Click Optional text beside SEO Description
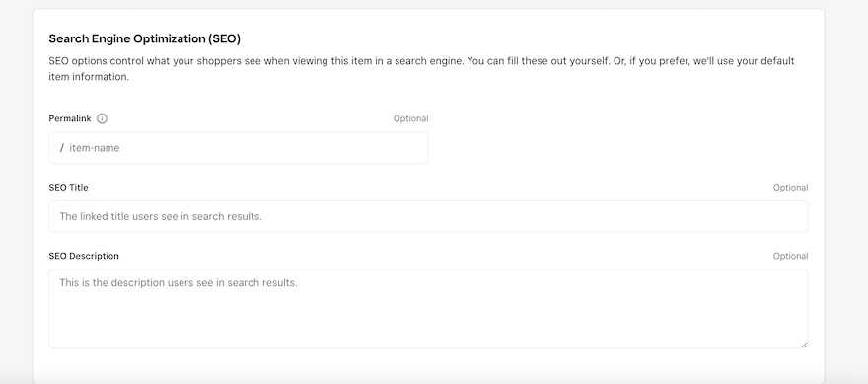 click(790, 256)
